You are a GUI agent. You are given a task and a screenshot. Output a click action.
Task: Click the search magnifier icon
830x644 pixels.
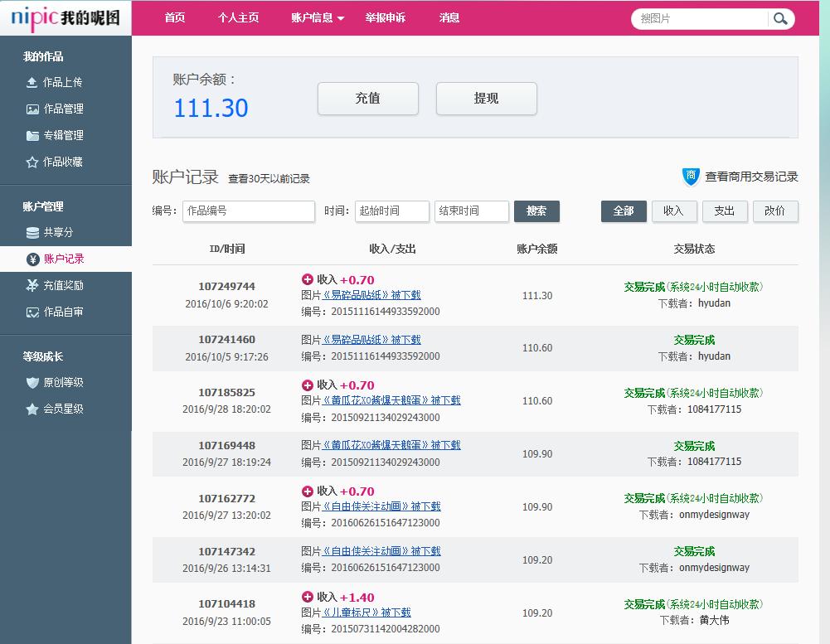(x=780, y=17)
